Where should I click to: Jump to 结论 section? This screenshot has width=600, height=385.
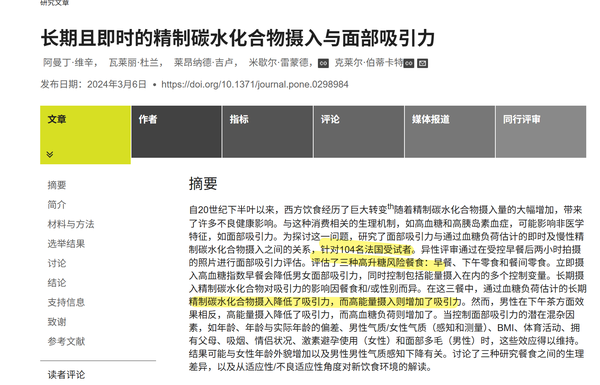point(57,283)
